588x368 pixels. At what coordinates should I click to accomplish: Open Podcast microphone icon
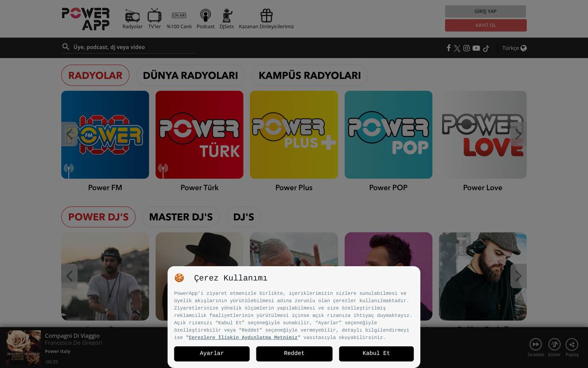tap(205, 16)
